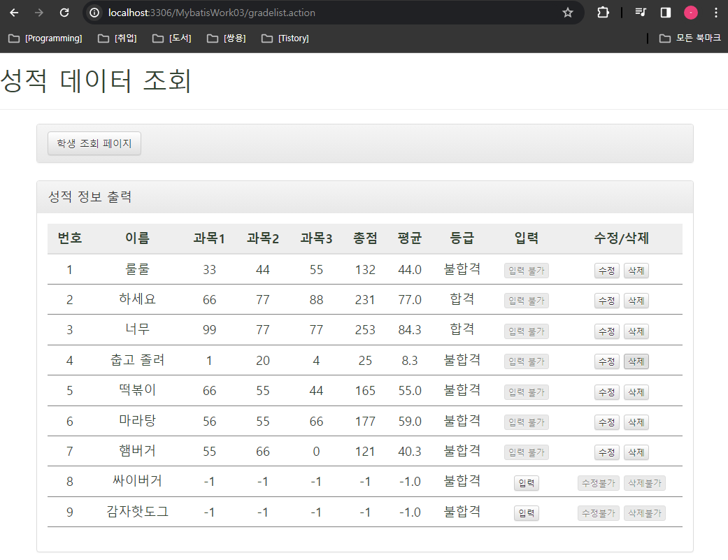Click 삭제 for row 5 떡볶이
Viewport: 728px width, 560px height.
click(x=636, y=392)
